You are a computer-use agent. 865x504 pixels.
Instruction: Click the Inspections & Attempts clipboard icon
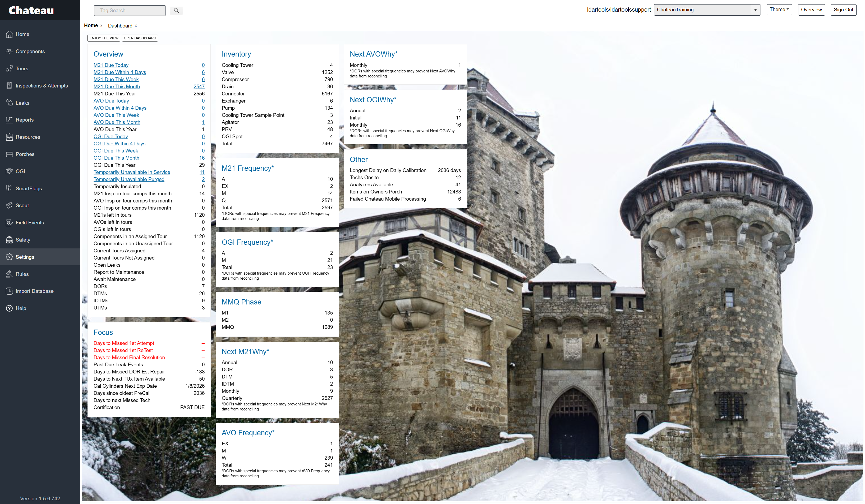(9, 86)
